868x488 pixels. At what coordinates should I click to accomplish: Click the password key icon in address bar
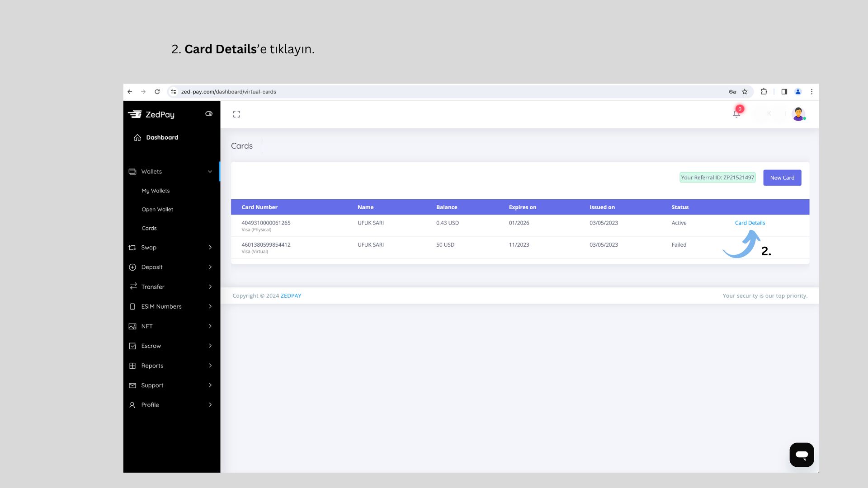click(x=732, y=92)
